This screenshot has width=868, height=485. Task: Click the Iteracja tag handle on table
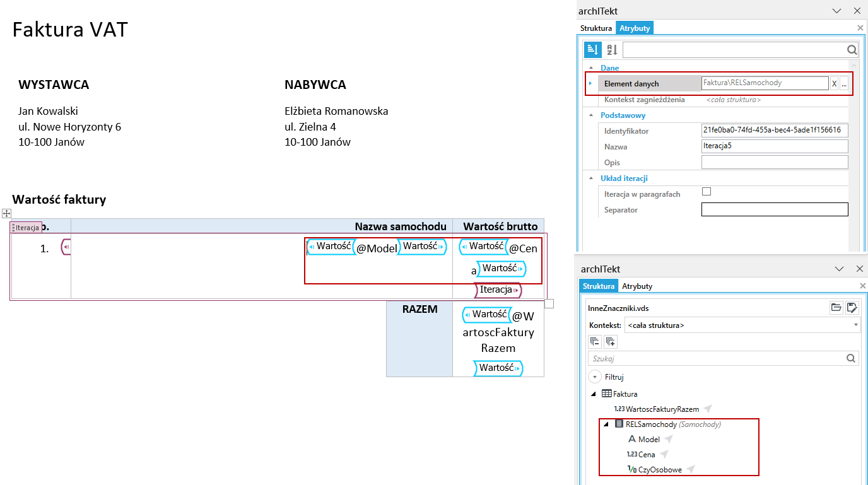[26, 228]
